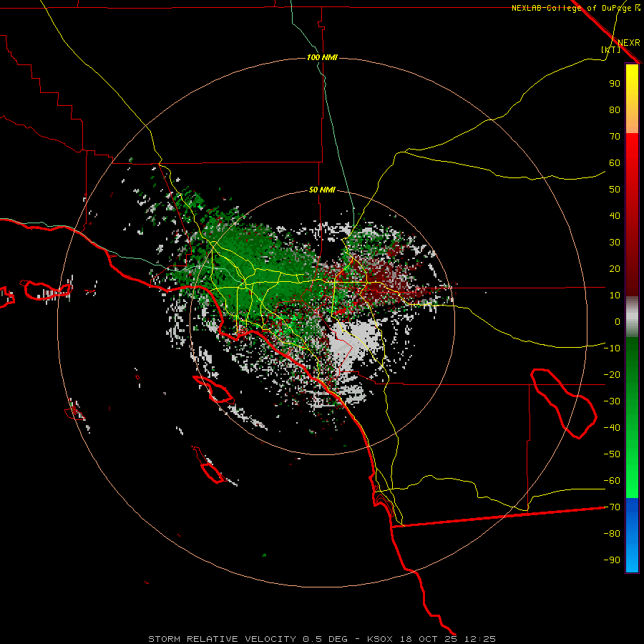
Task: Click the red-outlined Salton Sea shape
Action: coord(564,404)
